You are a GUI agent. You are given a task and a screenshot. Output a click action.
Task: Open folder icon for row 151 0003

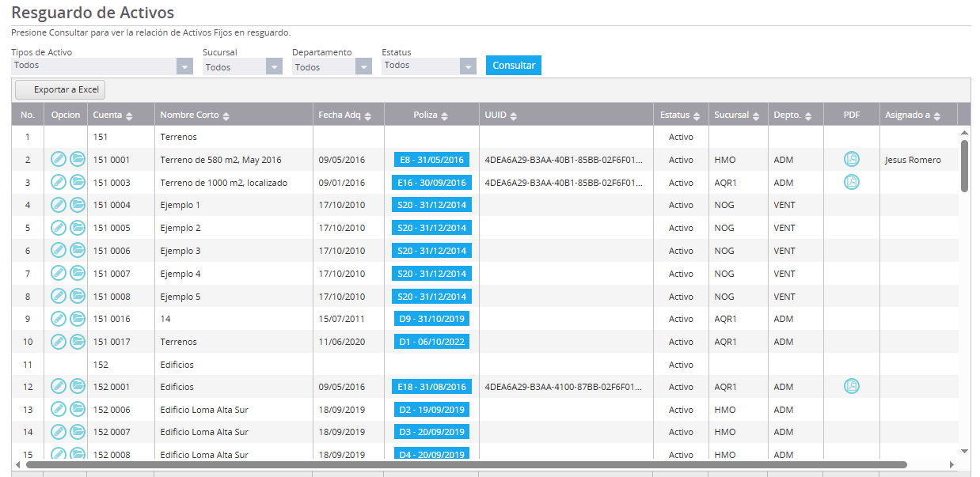78,182
